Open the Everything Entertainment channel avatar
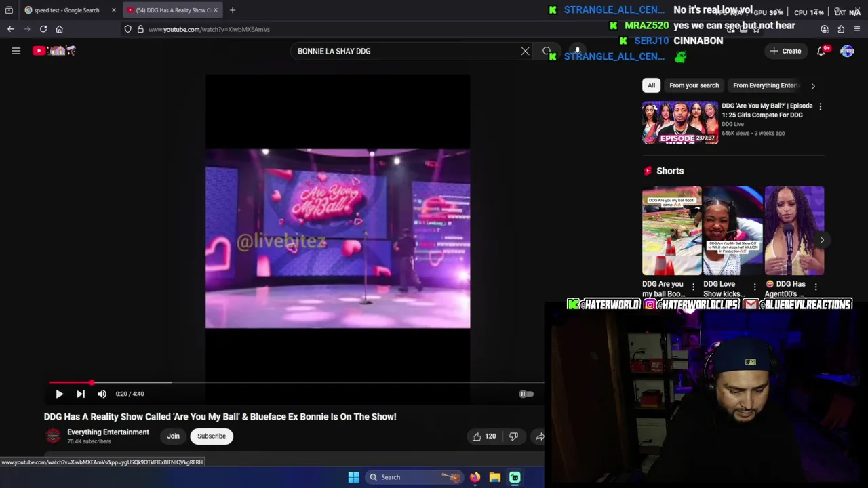Screen dimensions: 868x488 [x=53, y=436]
